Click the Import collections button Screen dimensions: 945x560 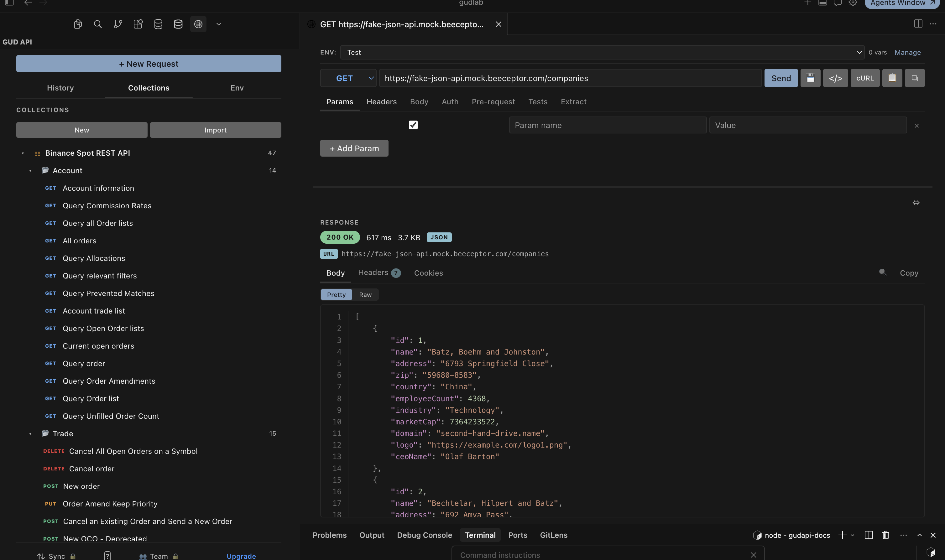[x=216, y=130]
